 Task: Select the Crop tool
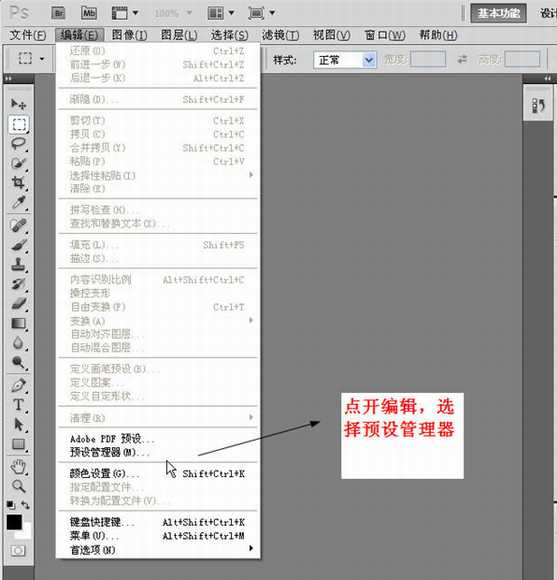coord(18,182)
